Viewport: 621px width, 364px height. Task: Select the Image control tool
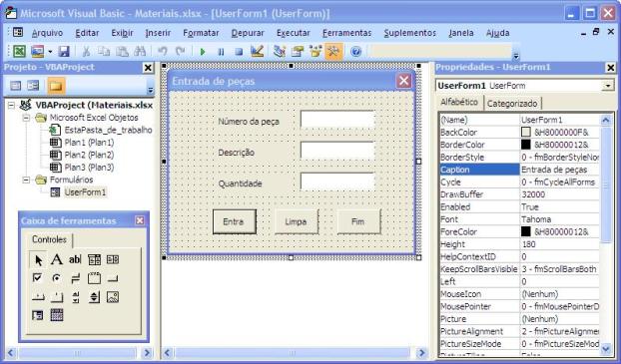click(x=113, y=297)
